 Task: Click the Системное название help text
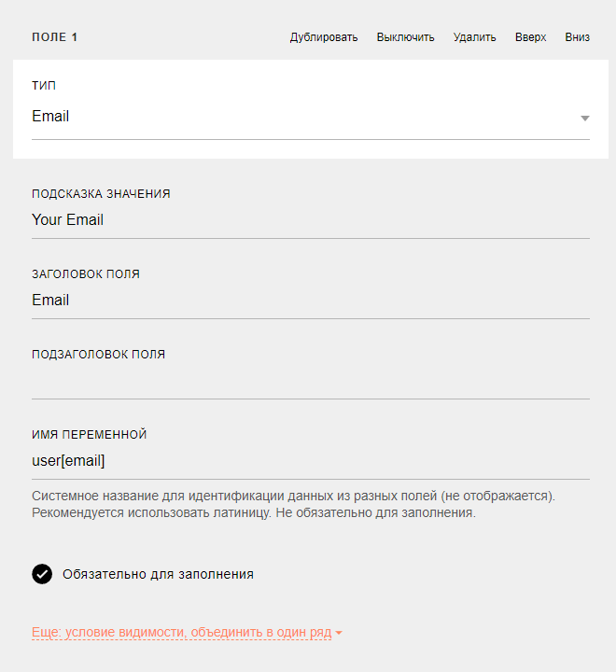pos(294,504)
